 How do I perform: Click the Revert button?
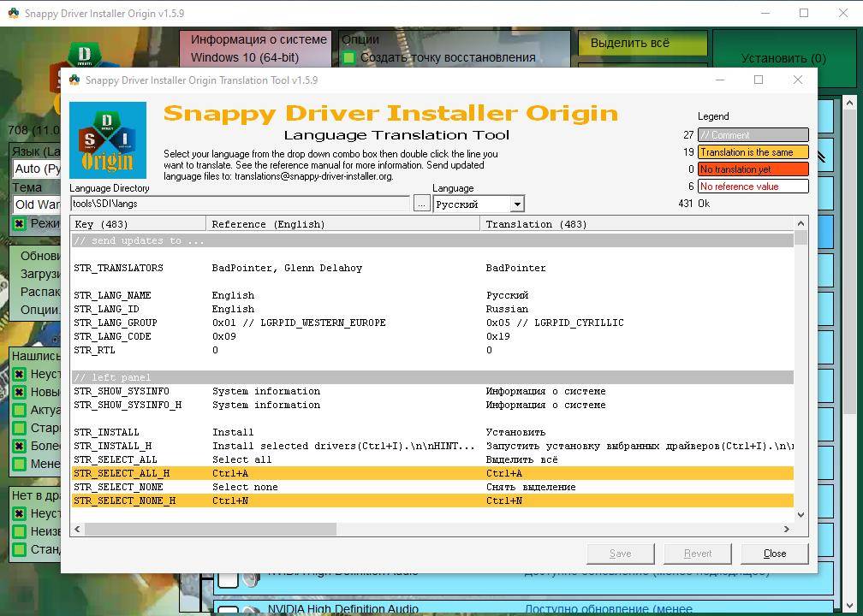698,554
